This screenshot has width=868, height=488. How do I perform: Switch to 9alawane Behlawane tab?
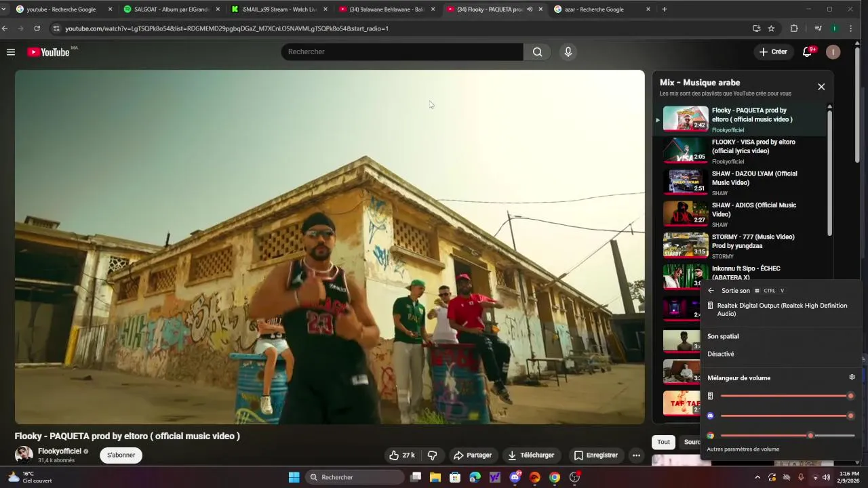pyautogui.click(x=386, y=9)
